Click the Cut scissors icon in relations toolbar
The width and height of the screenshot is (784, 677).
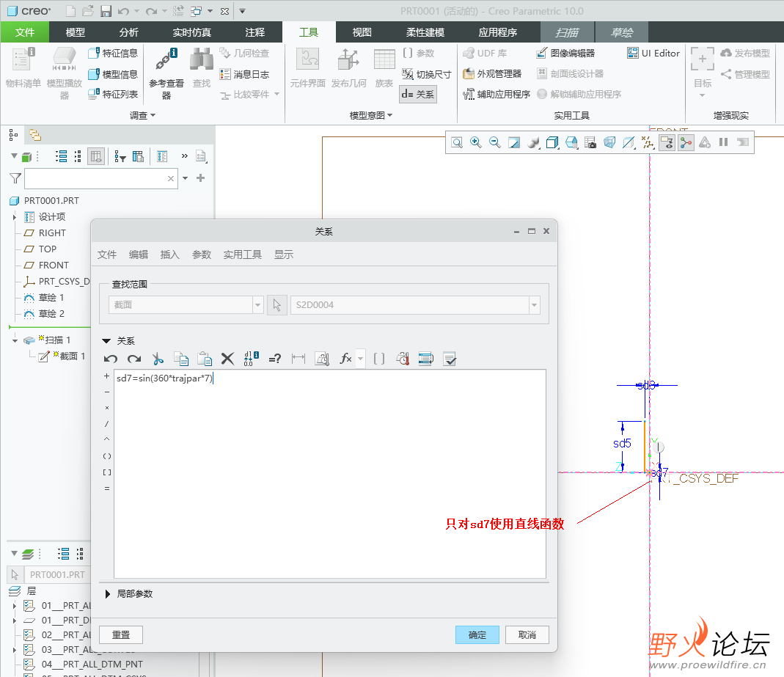pyautogui.click(x=158, y=359)
